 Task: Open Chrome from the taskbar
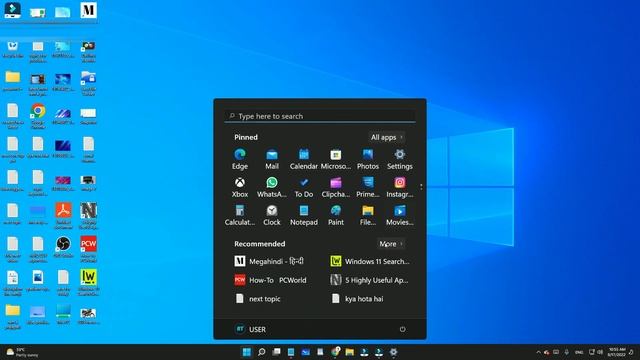click(x=336, y=352)
